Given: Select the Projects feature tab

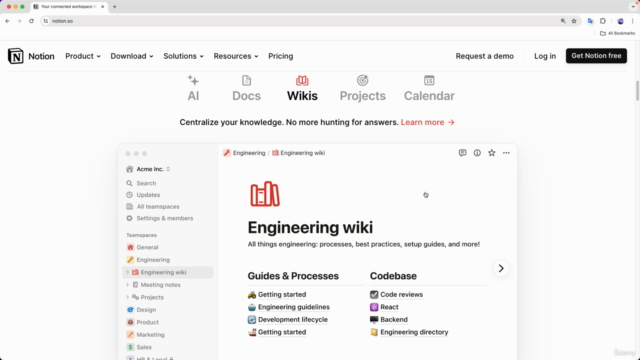Looking at the screenshot, I should coord(362,88).
